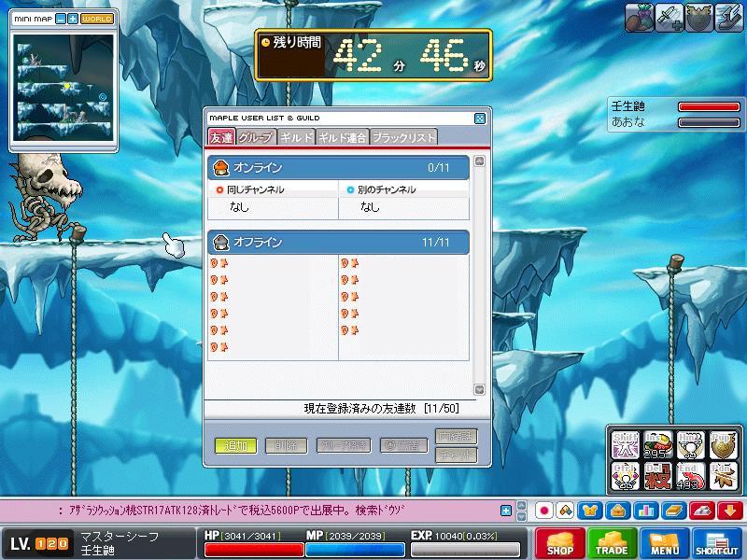Click chat scroll down arrow

522,516
